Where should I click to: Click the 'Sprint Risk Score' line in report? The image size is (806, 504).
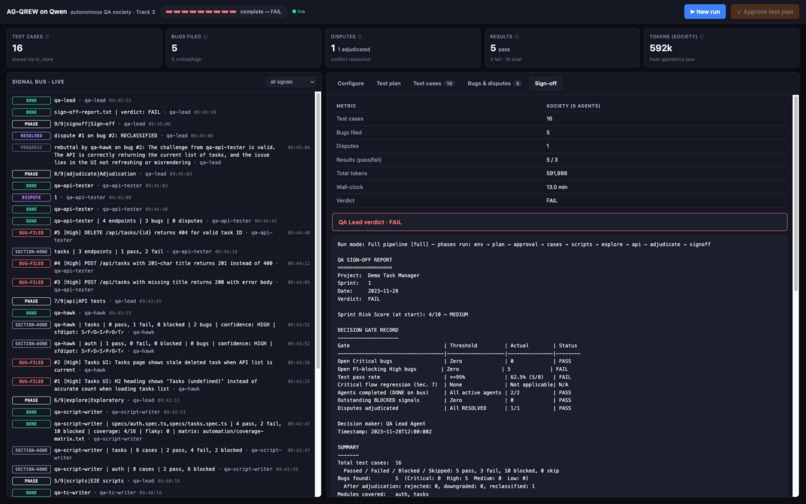click(402, 314)
